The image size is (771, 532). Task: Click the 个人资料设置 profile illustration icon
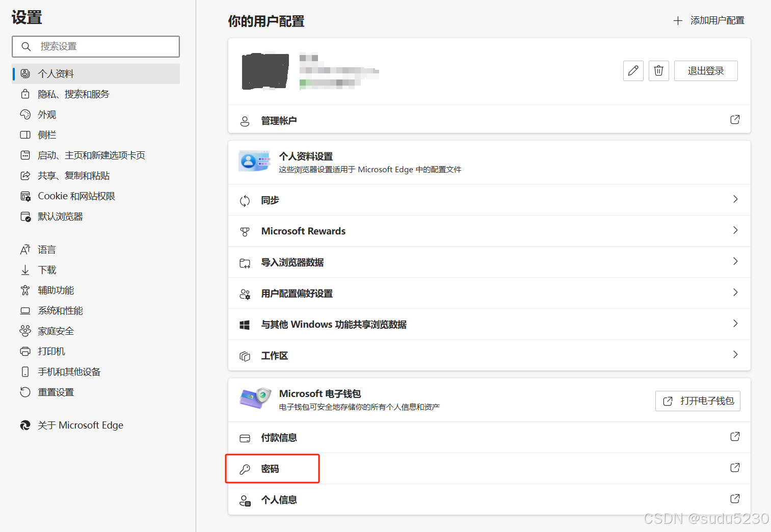click(x=254, y=161)
